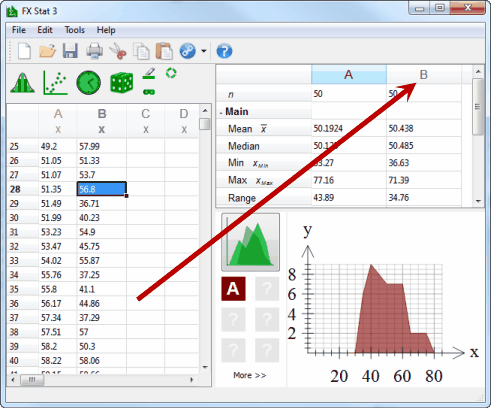Screen dimensions: 491x408
Task: Click the green clock icon
Action: [88, 83]
